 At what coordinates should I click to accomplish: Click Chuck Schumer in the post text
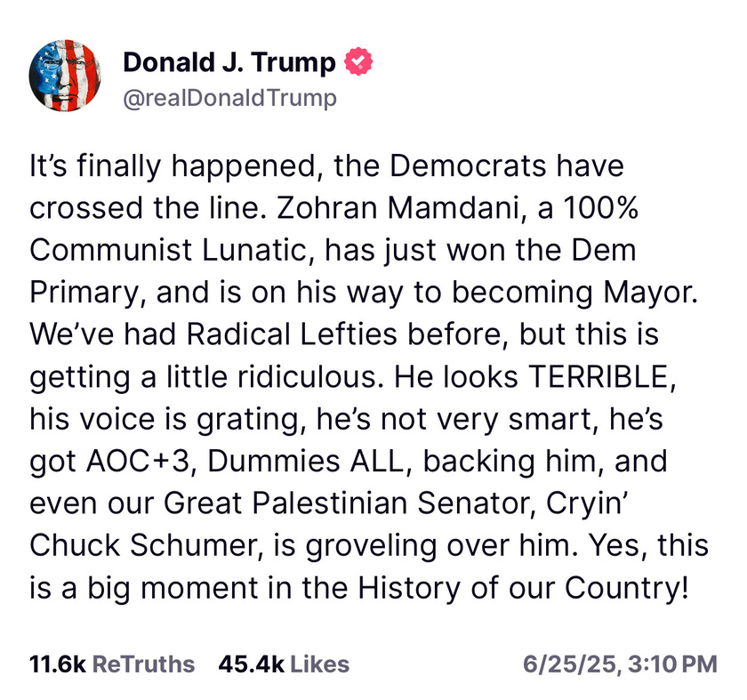[142, 545]
